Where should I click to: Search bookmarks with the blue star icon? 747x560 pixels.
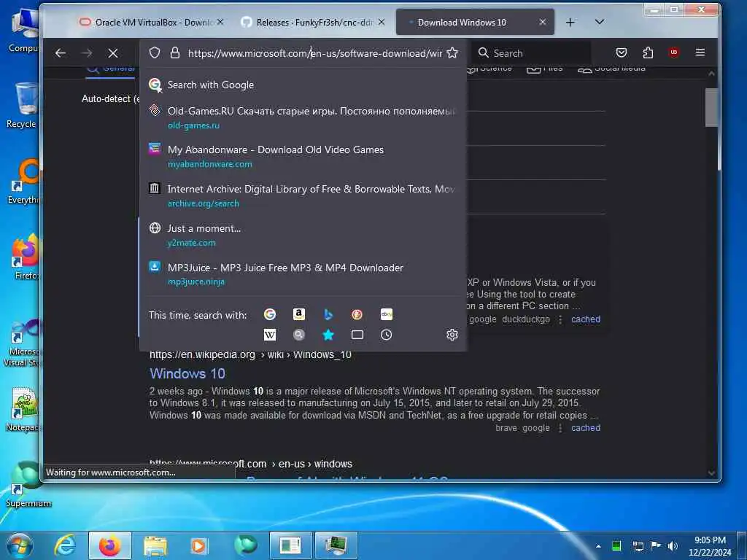coord(328,335)
